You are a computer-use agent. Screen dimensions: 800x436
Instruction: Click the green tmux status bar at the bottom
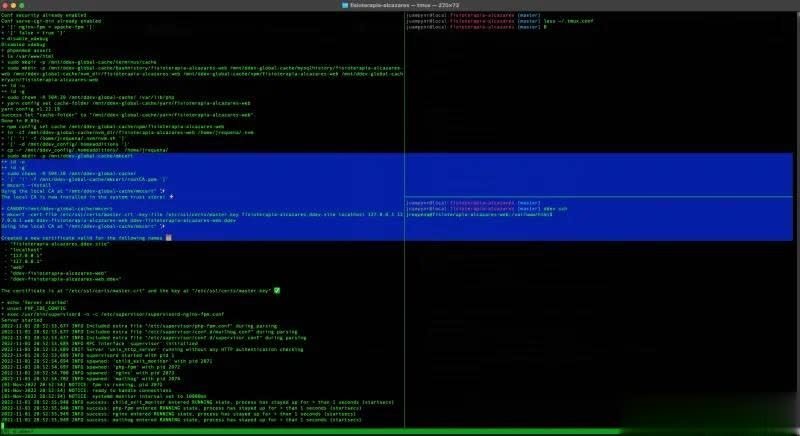(400, 431)
